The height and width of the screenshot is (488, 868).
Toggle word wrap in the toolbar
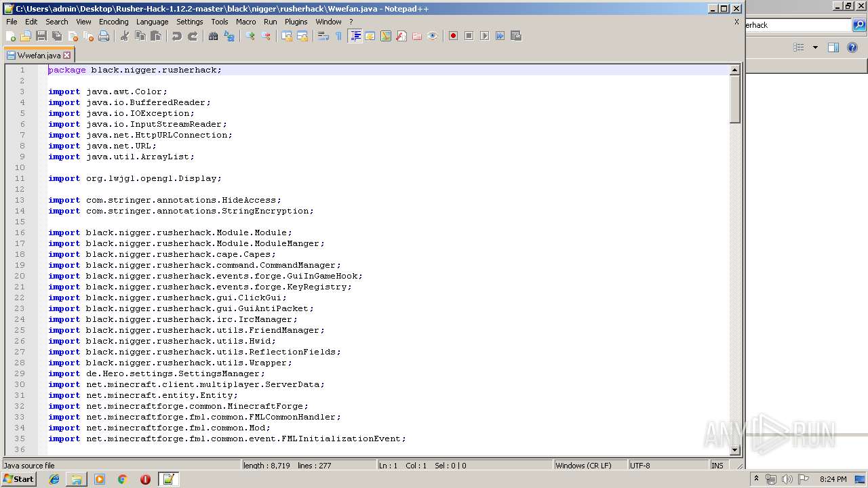click(x=323, y=36)
